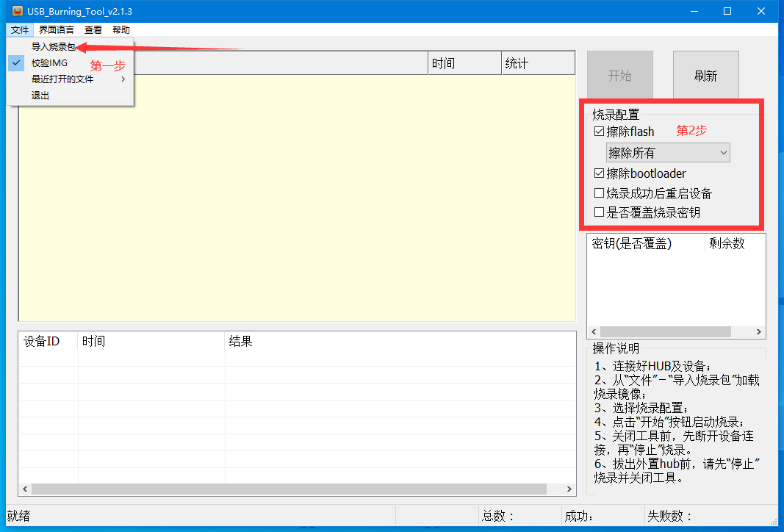Click the USB Burning Tool app icon

(17, 12)
